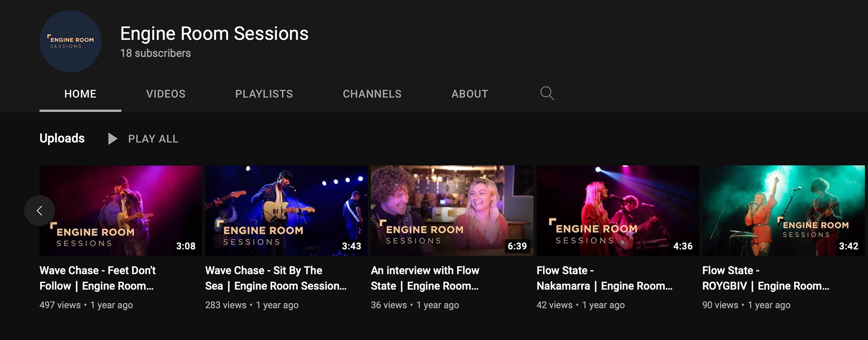Click the Uploads section heading
Image resolution: width=868 pixels, height=340 pixels.
pyautogui.click(x=62, y=138)
